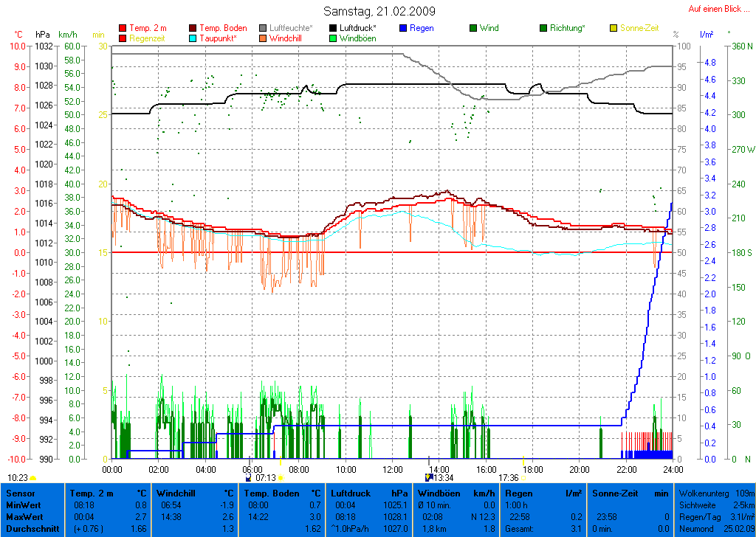Click the cyan Taupunkt legend square
756x537 pixels.
[193, 38]
